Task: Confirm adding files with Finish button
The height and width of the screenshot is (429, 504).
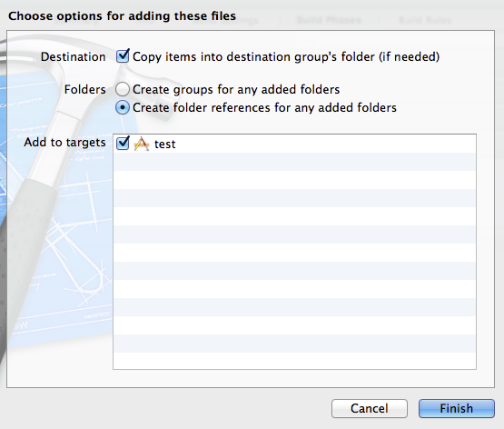Action: pos(457,408)
